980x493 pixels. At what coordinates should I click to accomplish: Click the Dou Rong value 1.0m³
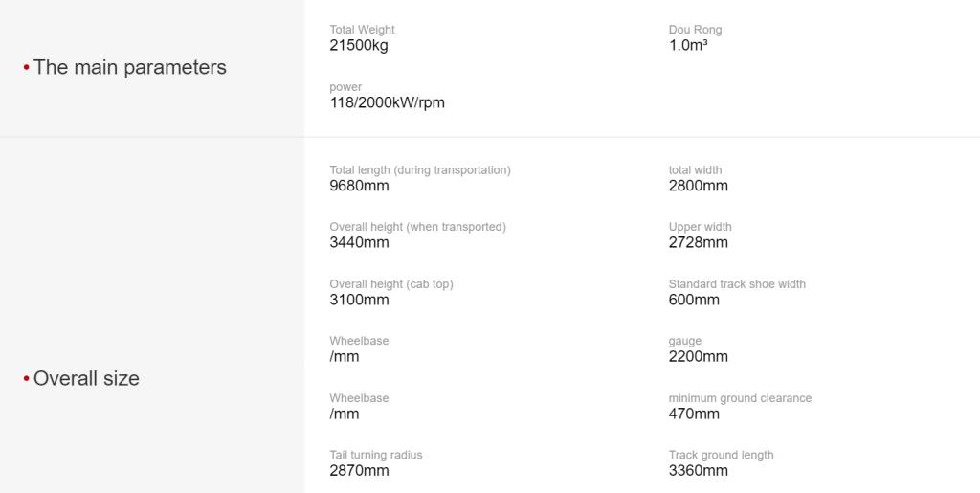(688, 46)
